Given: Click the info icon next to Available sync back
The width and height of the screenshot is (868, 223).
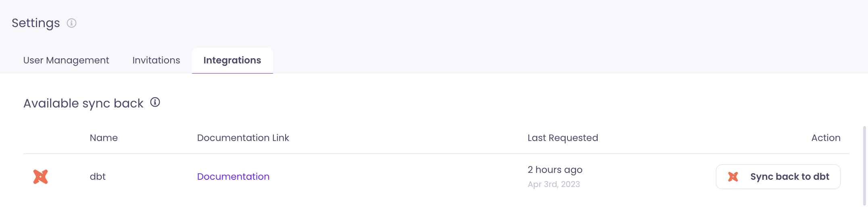Looking at the screenshot, I should click(155, 103).
